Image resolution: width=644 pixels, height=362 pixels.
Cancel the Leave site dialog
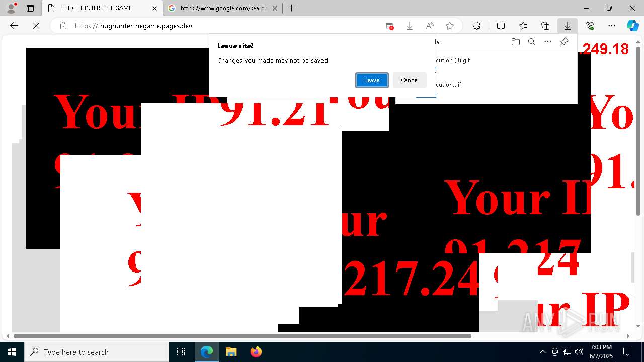pos(410,80)
